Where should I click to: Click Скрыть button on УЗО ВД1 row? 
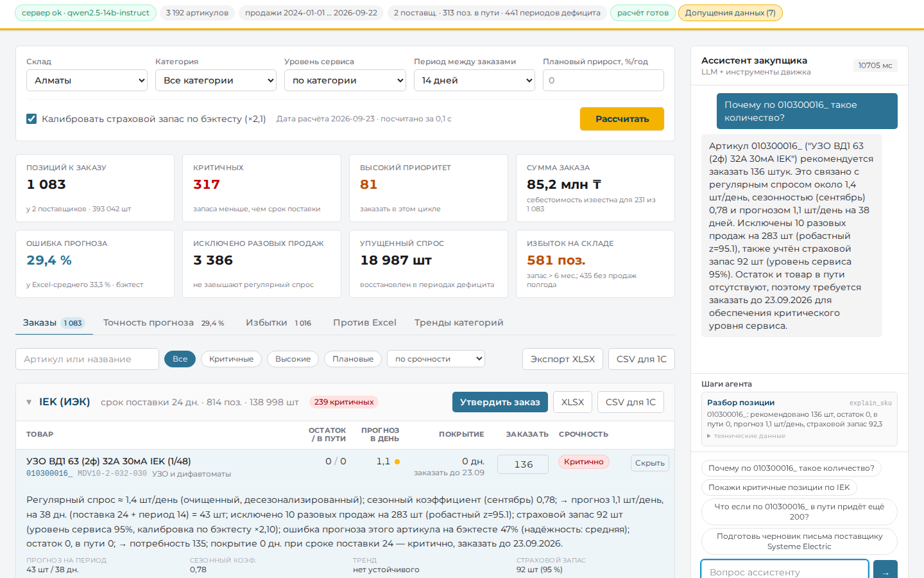pyautogui.click(x=650, y=463)
